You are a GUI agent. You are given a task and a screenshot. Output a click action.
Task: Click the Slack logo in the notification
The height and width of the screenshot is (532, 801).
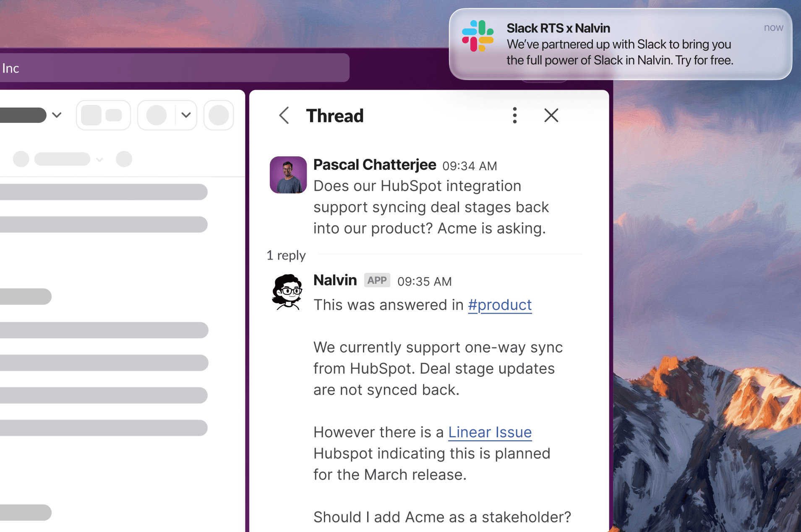477,36
